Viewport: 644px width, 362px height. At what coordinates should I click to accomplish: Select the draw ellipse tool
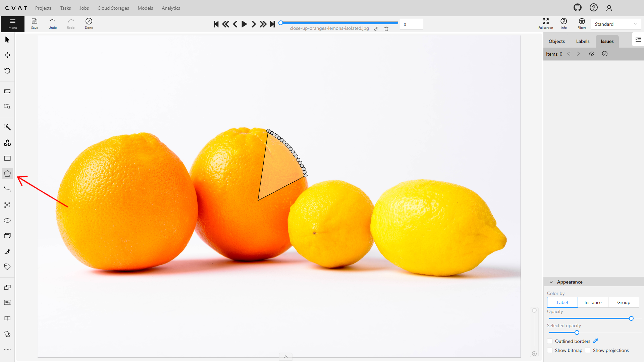[7, 220]
